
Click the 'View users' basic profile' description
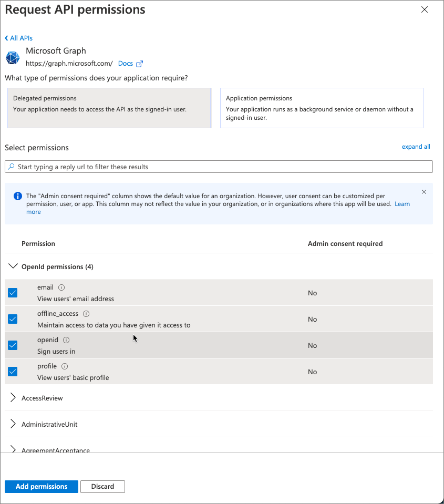click(x=73, y=378)
